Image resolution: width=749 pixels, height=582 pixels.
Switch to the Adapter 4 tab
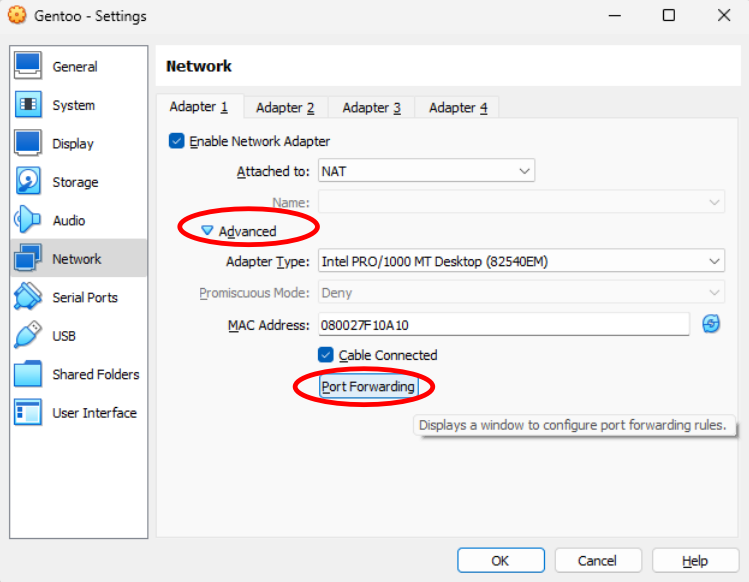click(458, 108)
